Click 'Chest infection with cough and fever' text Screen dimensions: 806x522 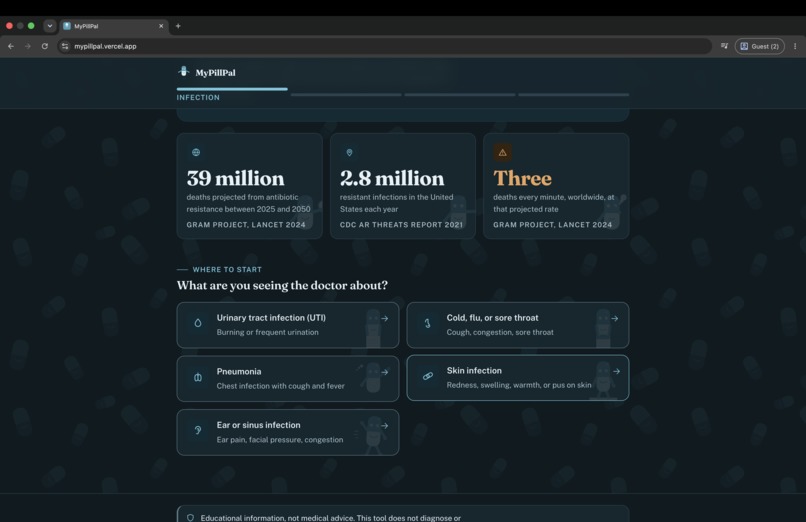(x=281, y=386)
